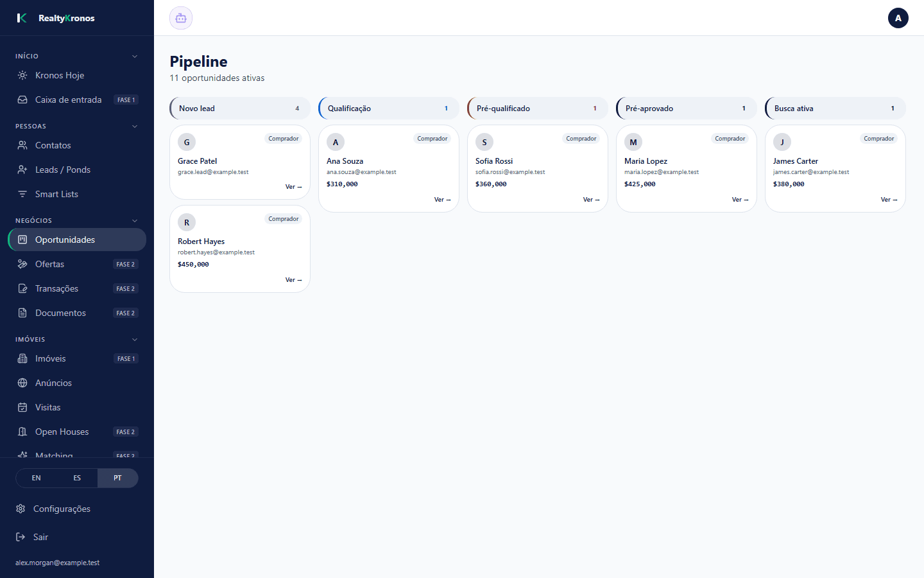
Task: Click the Anúncios globe icon
Action: [22, 383]
